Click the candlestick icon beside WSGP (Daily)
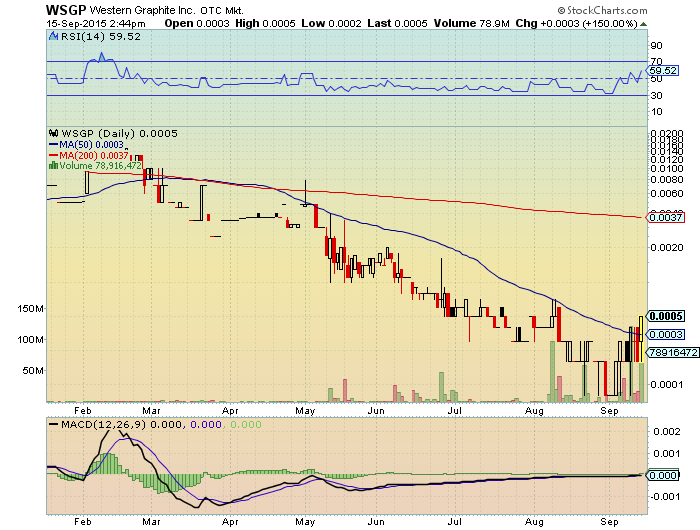700x530 pixels. [x=54, y=133]
